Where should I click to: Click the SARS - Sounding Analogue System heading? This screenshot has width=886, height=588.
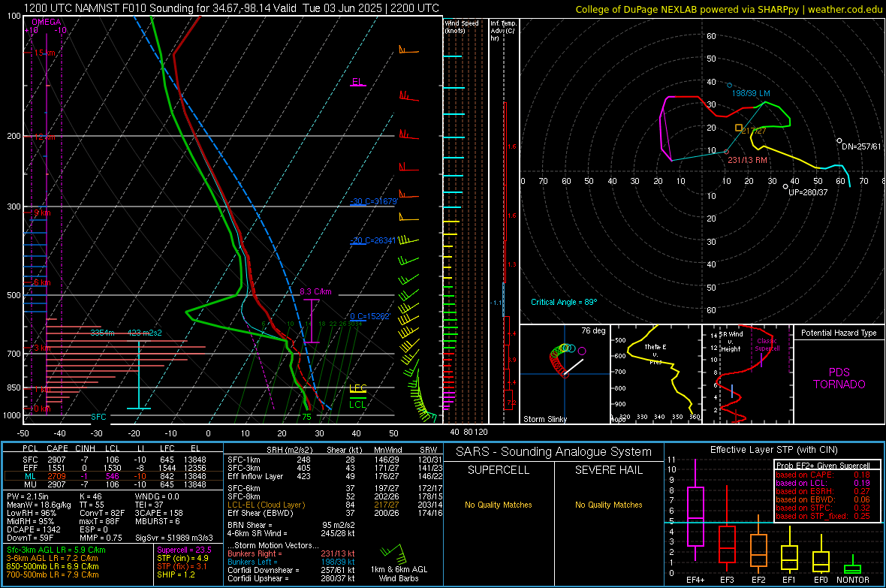554,452
